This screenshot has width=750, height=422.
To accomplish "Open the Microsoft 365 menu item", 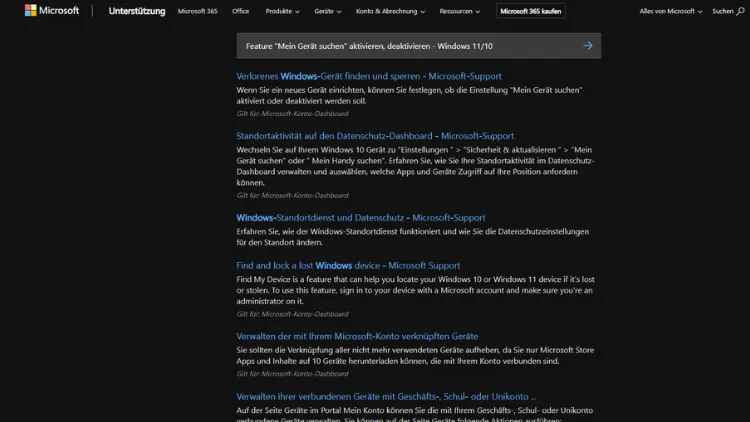I will [198, 11].
